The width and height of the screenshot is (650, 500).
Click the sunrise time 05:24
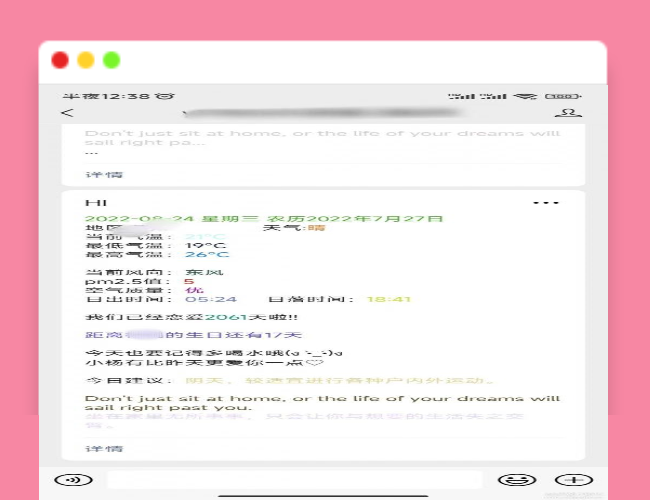pyautogui.click(x=210, y=299)
